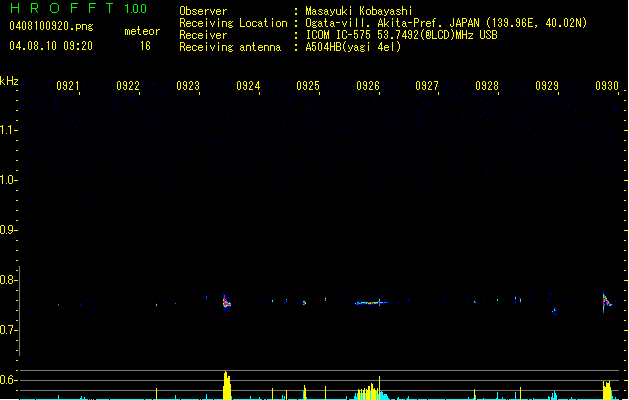
Task: Select the file name 0408100920.png
Action: (x=51, y=26)
